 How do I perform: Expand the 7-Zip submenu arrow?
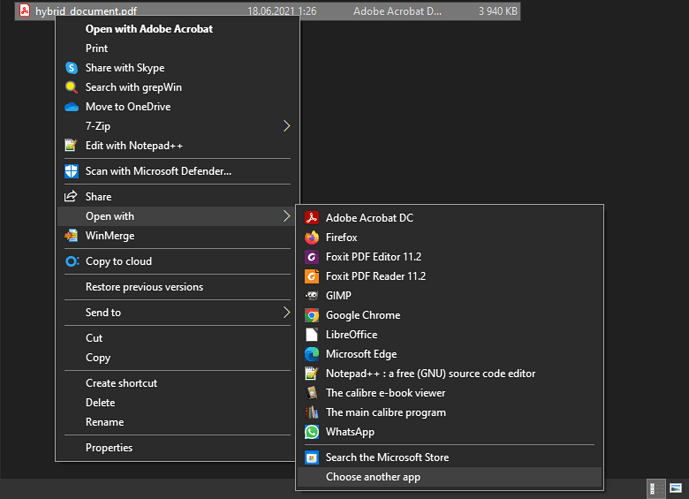coord(286,126)
